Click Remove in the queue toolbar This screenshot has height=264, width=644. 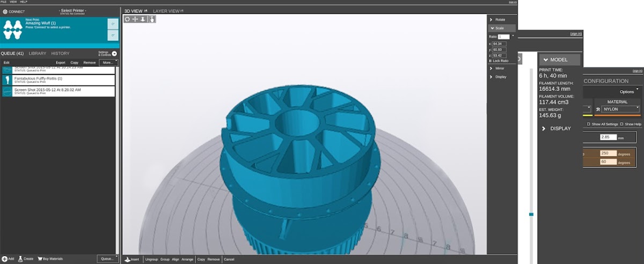coord(89,63)
